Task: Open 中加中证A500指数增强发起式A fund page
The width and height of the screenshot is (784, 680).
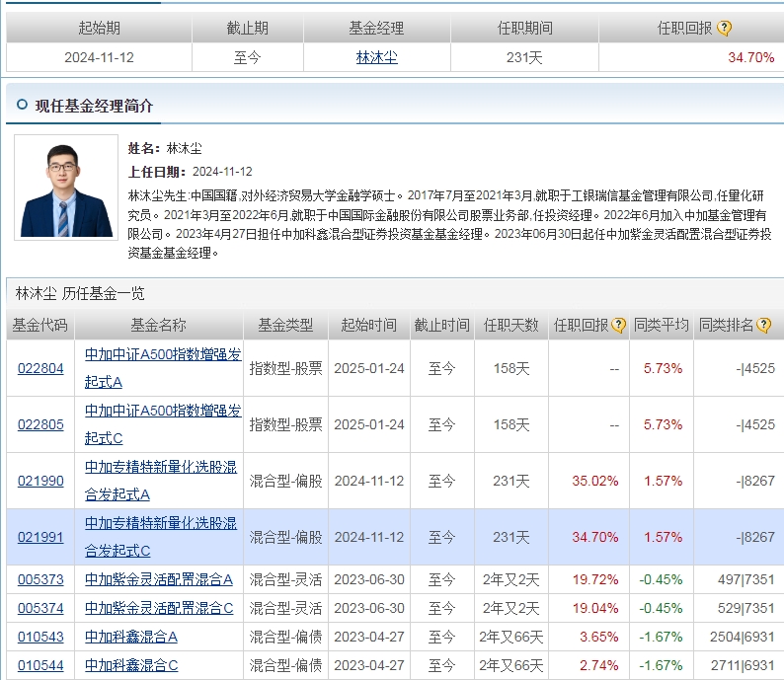Action: (163, 368)
